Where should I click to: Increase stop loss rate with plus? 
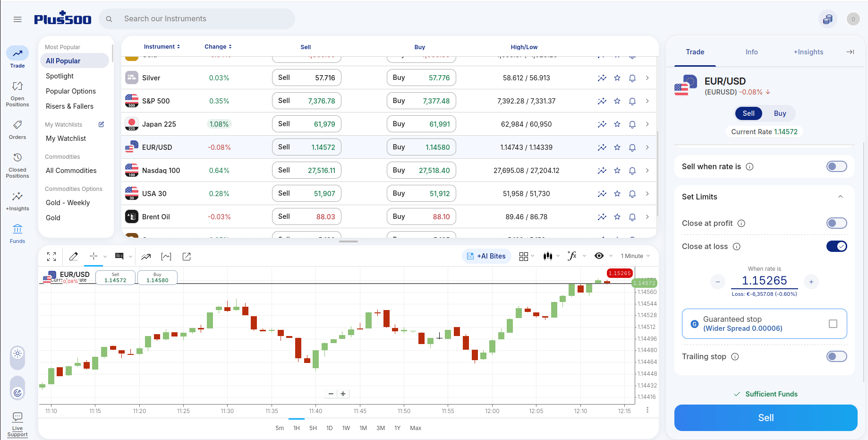point(811,282)
